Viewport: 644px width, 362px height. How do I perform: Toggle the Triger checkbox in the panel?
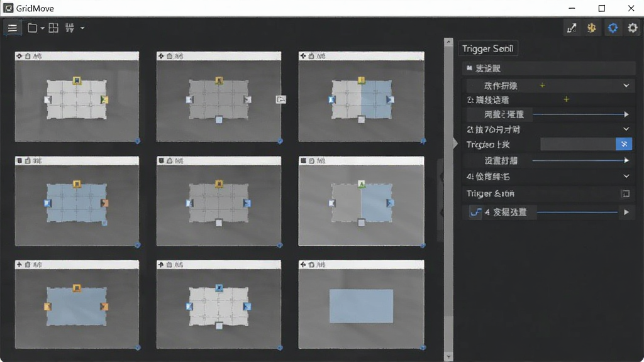[626, 194]
